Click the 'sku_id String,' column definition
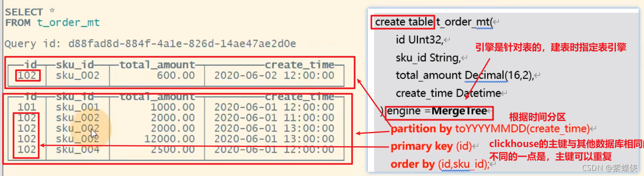The height and width of the screenshot is (176, 644). pyautogui.click(x=428, y=58)
